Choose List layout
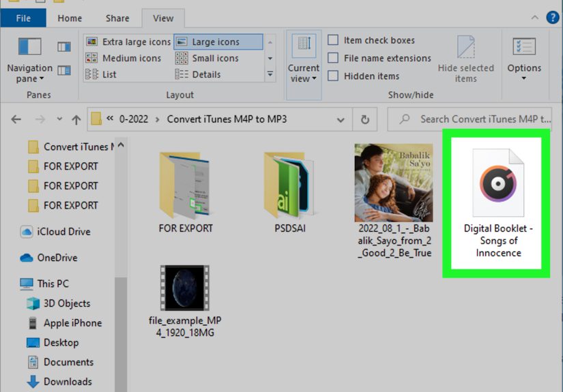This screenshot has height=392, width=563. (x=101, y=74)
